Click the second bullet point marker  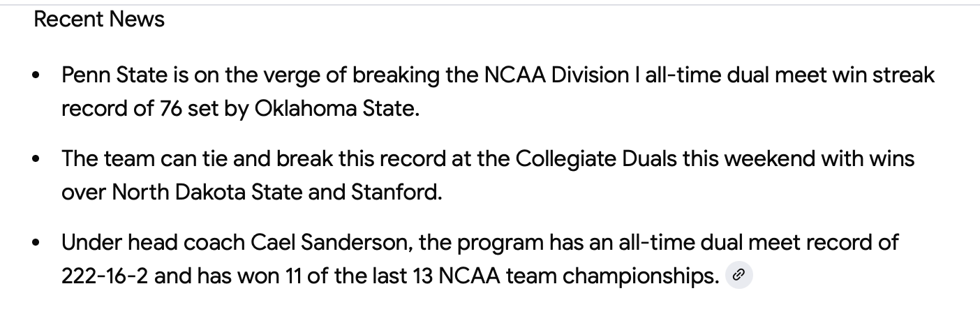click(x=36, y=159)
